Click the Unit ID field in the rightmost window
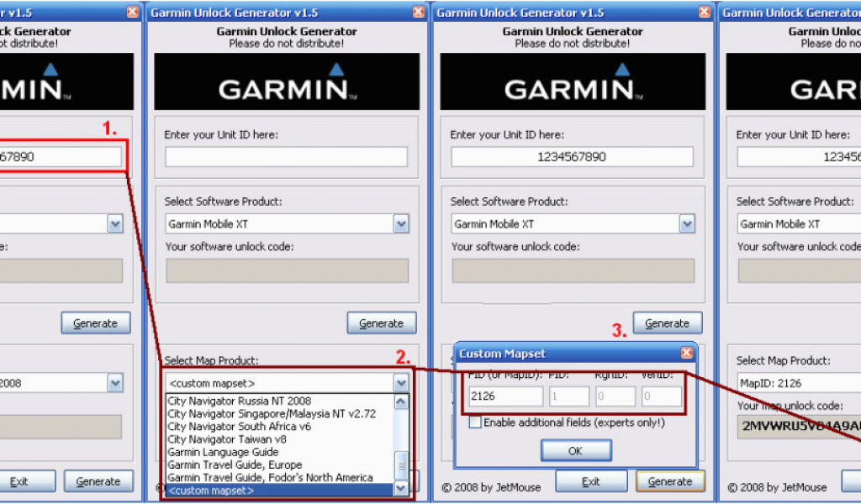The height and width of the screenshot is (504, 861). click(799, 157)
